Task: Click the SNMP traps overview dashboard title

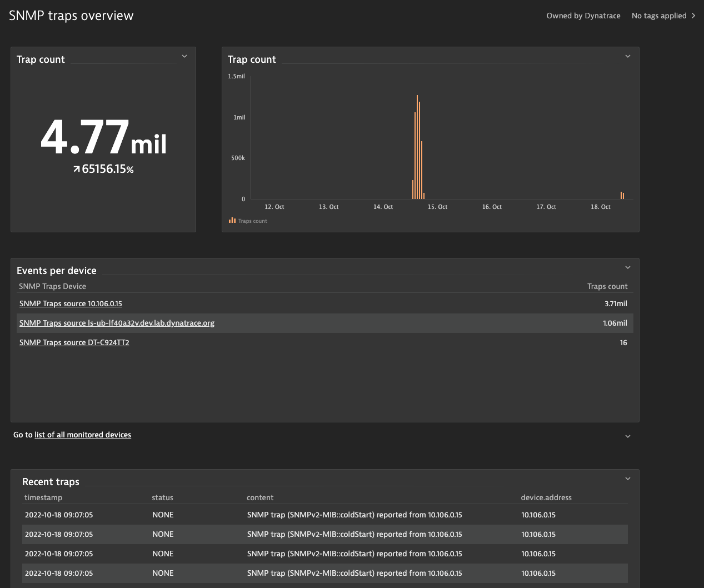Action: coord(71,16)
